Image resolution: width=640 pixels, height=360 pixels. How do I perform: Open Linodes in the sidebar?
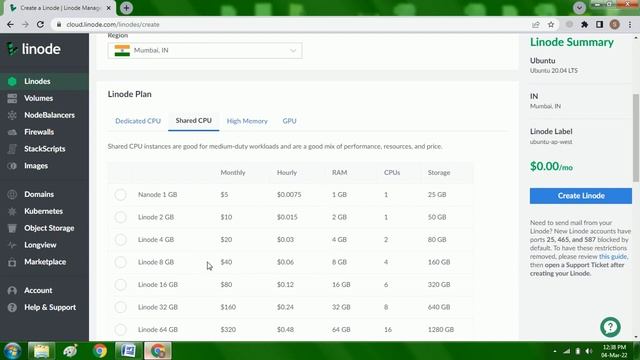point(44,81)
